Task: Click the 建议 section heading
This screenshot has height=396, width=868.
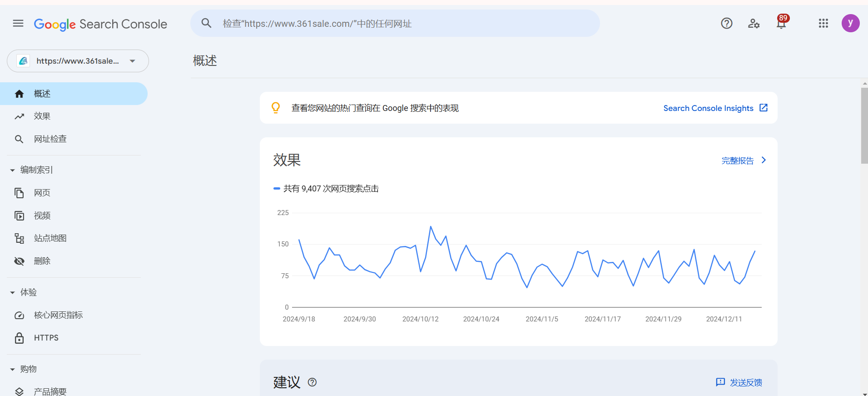Action: point(287,382)
